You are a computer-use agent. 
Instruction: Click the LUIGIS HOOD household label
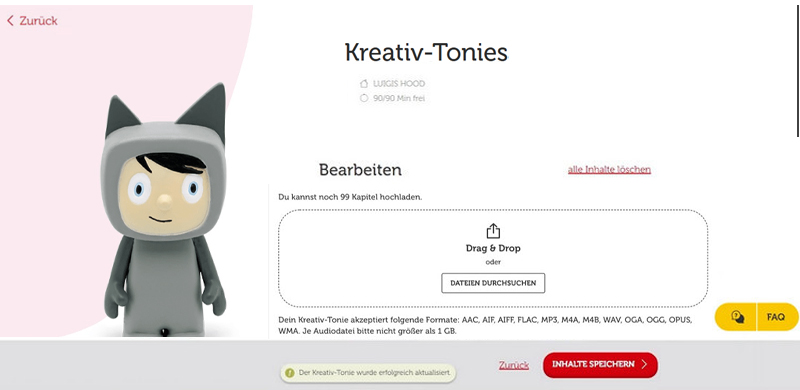(x=398, y=84)
